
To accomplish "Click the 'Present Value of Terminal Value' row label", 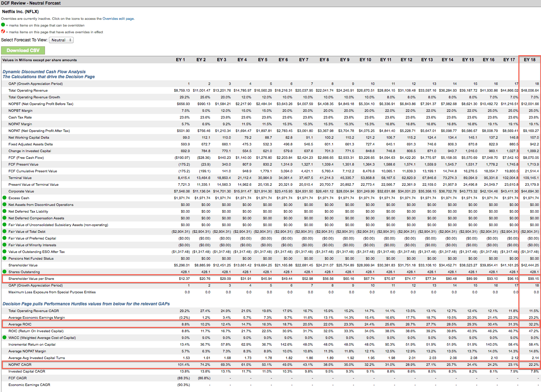I will point(34,185).
